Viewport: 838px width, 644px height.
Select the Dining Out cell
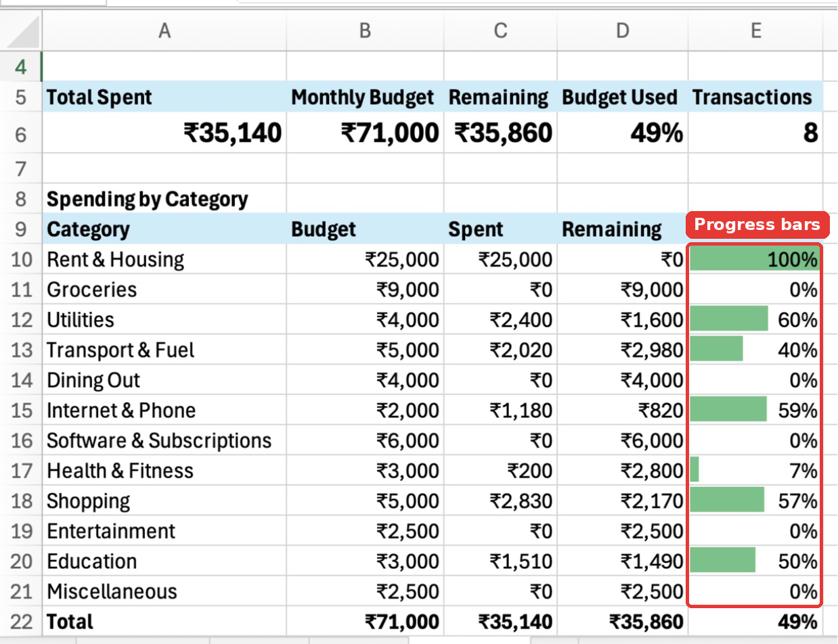click(x=164, y=380)
